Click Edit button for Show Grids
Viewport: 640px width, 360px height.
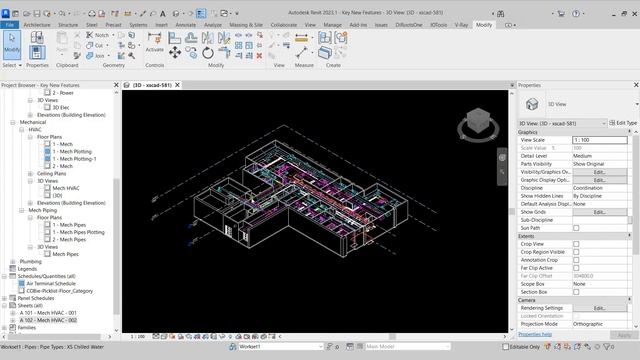tap(600, 212)
